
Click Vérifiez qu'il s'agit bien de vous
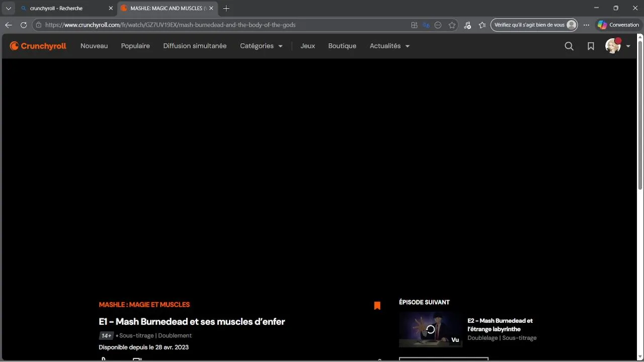click(x=534, y=25)
